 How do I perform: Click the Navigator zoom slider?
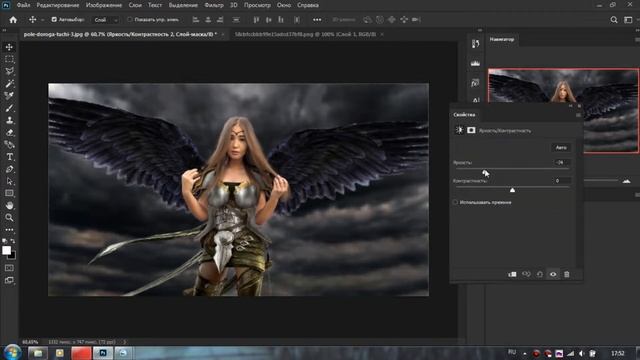coord(601,180)
